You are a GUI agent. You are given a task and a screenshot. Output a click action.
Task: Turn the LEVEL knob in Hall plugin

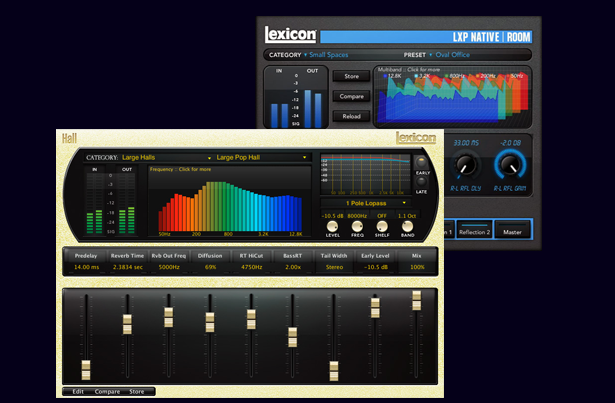(332, 226)
